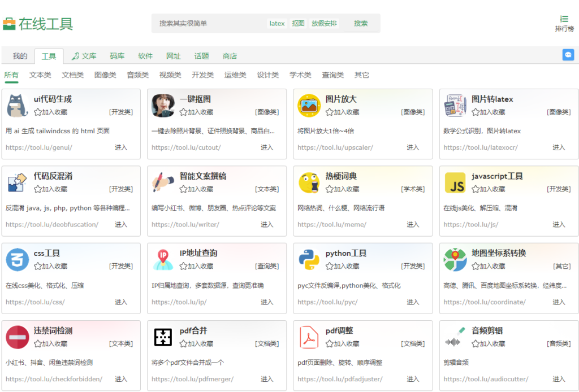Screen dimensions: 579x392
Task: Open the 排行榜 ranking list icon
Action: point(564,19)
